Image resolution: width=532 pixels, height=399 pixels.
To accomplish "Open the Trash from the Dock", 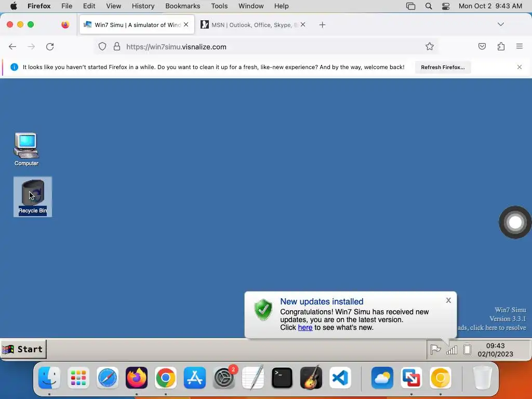I will (482, 378).
